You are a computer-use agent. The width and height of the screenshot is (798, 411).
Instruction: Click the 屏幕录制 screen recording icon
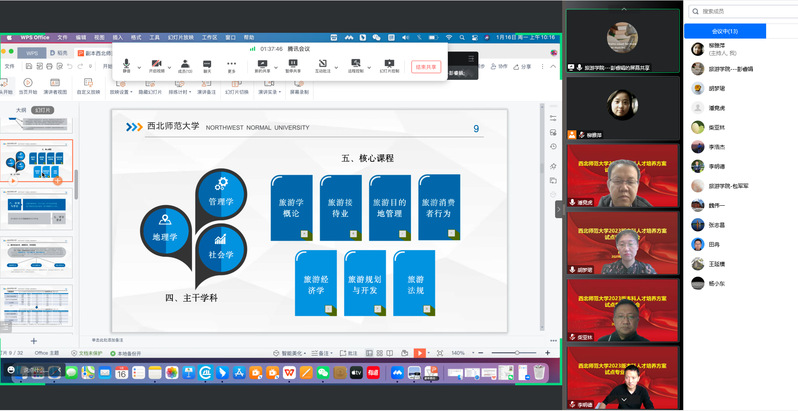pos(299,86)
